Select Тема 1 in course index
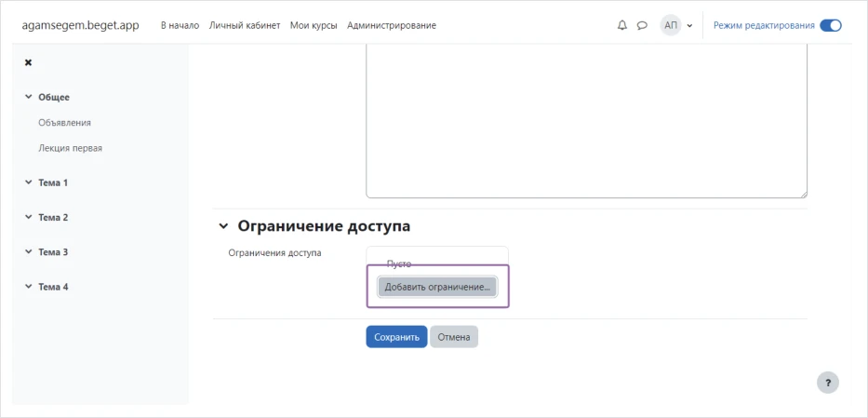Image resolution: width=868 pixels, height=418 pixels. 53,182
